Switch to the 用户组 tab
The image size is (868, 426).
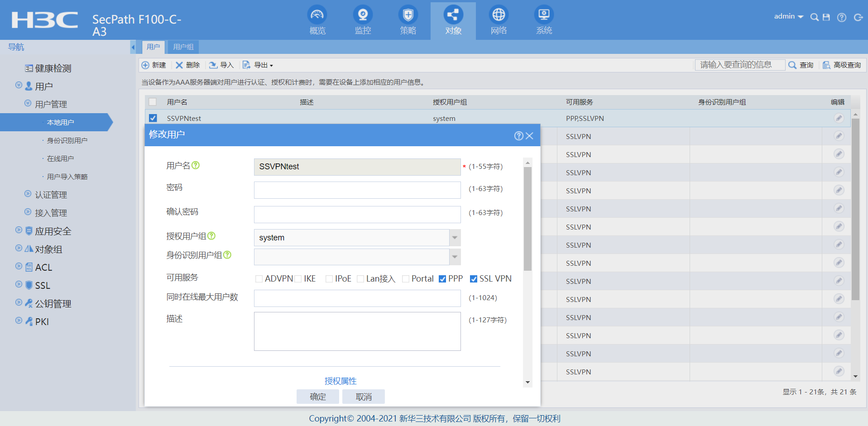coord(183,47)
